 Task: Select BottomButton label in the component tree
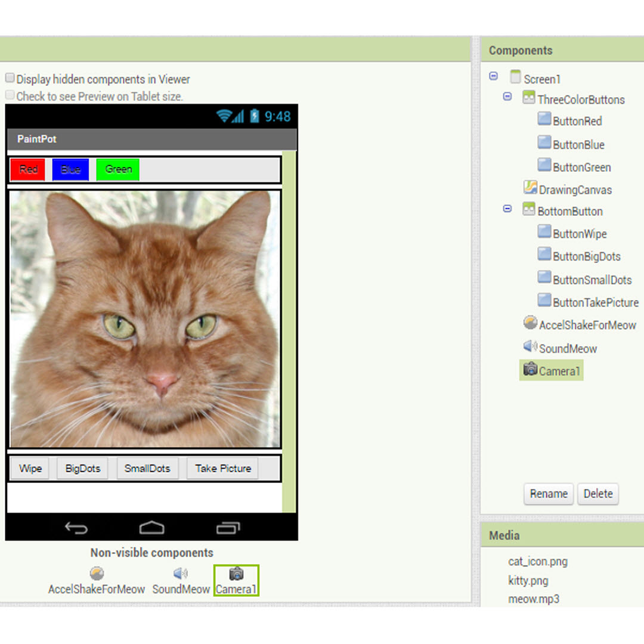coord(569,211)
